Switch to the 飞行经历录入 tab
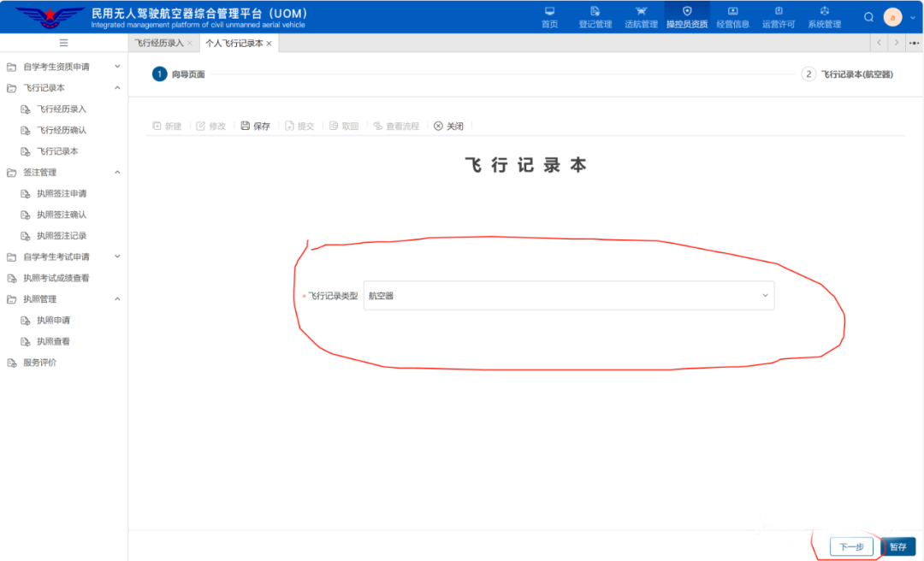 click(158, 43)
